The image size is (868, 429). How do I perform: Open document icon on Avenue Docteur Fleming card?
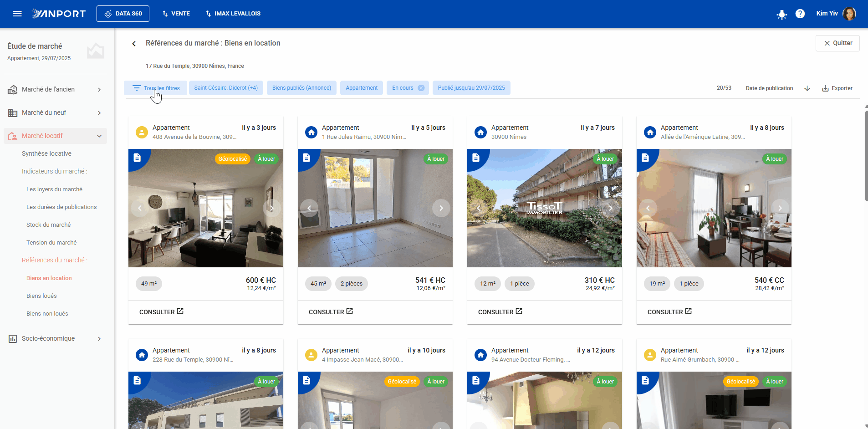click(476, 380)
